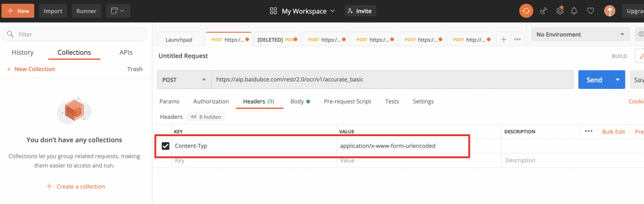
Task: Open the Trash link in sidebar
Action: (135, 69)
